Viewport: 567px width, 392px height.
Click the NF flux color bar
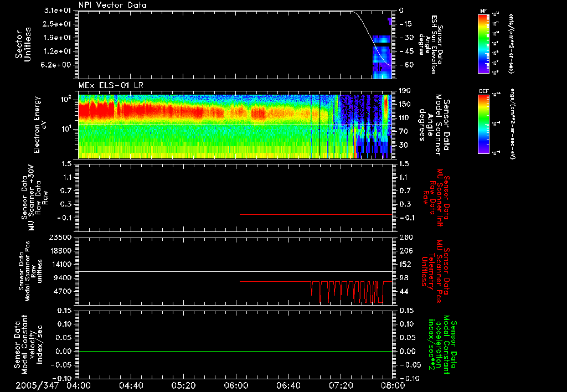[x=484, y=44]
